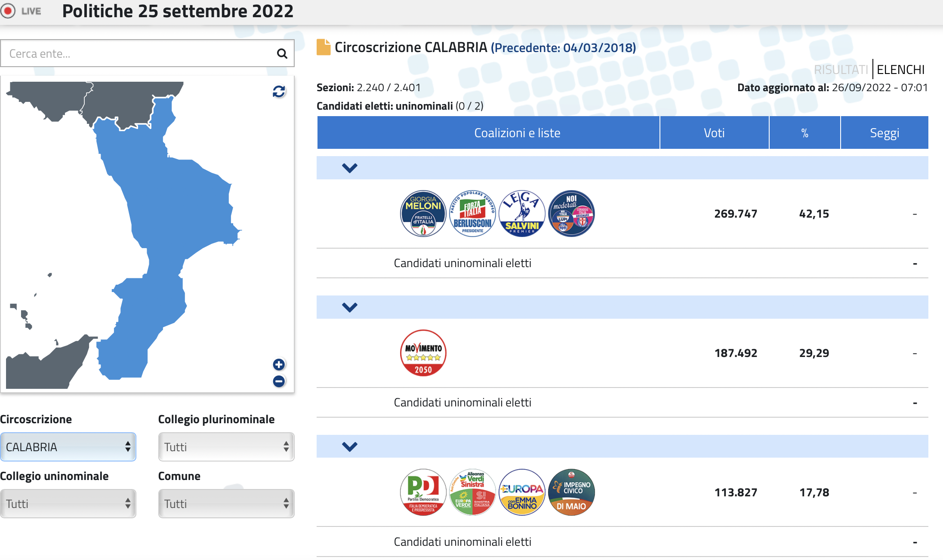Click the orange document icon beside Circoscrizione CALABRIA
The width and height of the screenshot is (943, 560).
(324, 47)
